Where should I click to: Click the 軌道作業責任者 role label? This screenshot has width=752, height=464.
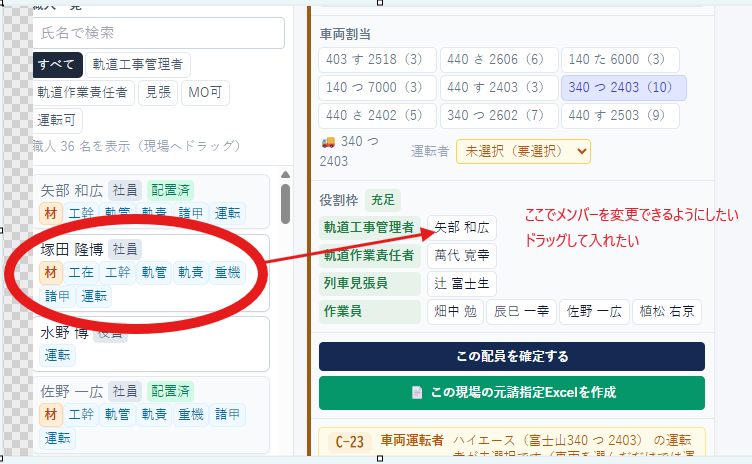click(x=369, y=255)
